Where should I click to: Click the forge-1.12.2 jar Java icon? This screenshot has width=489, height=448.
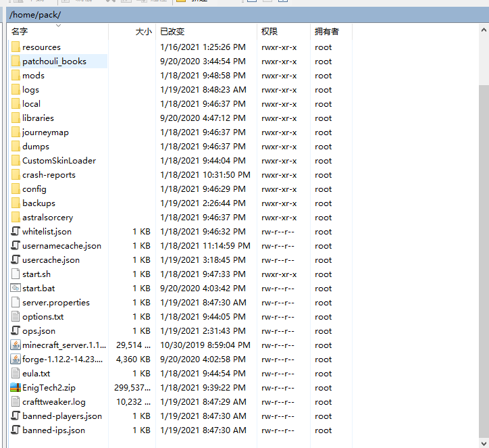coord(16,359)
